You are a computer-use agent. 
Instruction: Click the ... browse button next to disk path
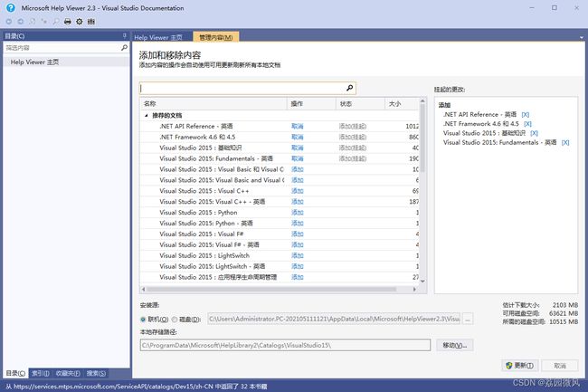[468, 320]
